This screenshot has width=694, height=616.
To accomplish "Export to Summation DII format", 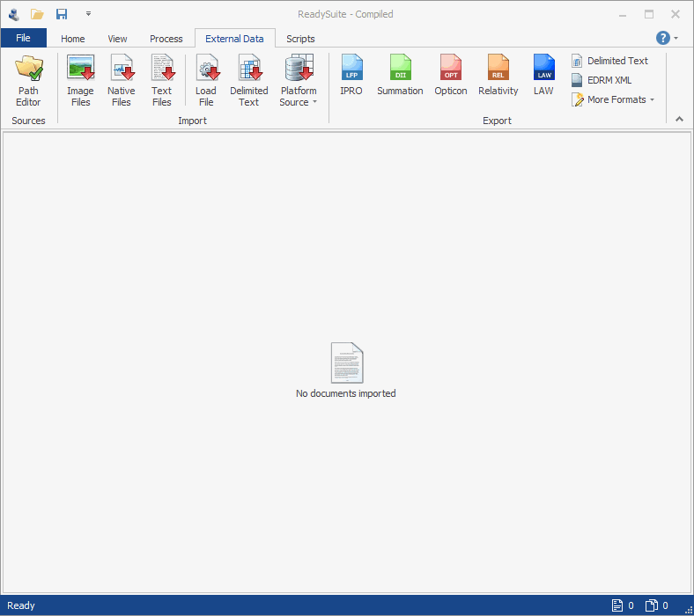I will [x=400, y=76].
